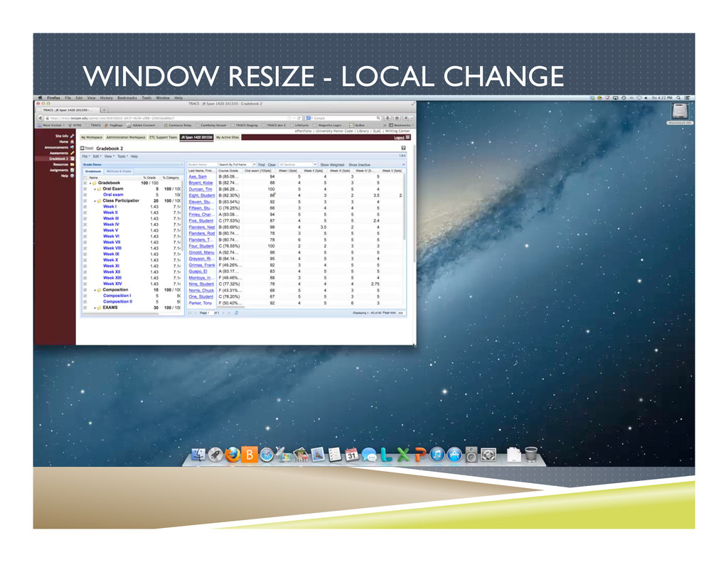The image size is (728, 562).
Task: Toggle select-all checkbox in Name header
Action: [x=85, y=178]
